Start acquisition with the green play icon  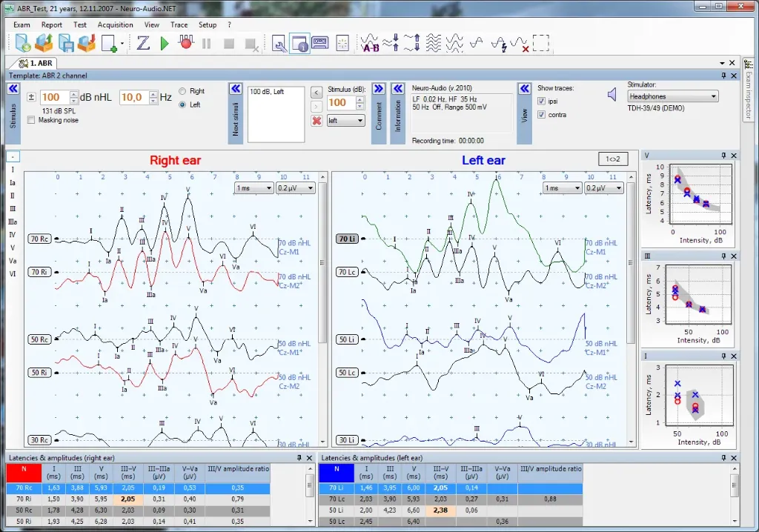[165, 44]
